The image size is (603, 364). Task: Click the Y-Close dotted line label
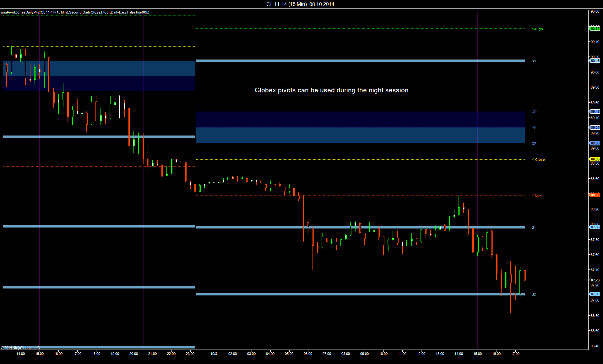(538, 160)
